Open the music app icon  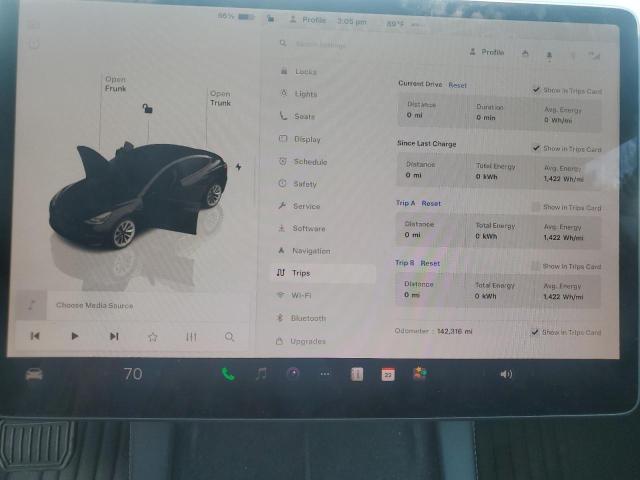[x=261, y=374]
